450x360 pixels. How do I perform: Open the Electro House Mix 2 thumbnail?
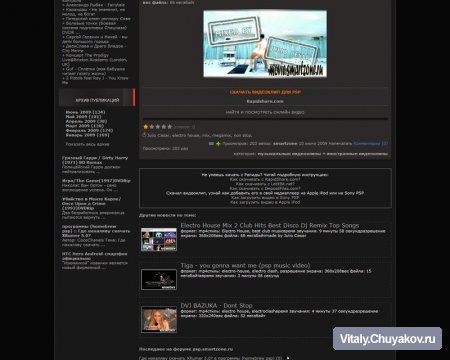(159, 239)
